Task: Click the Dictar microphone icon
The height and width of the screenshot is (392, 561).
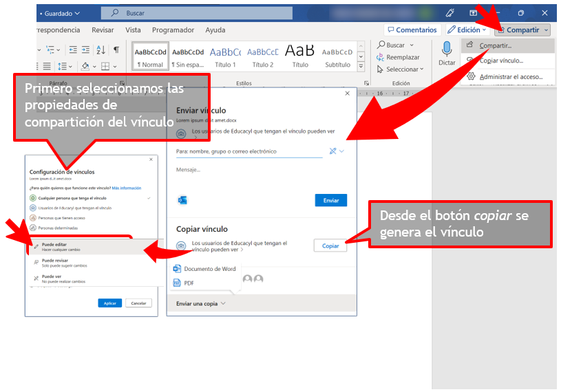Action: pyautogui.click(x=447, y=49)
